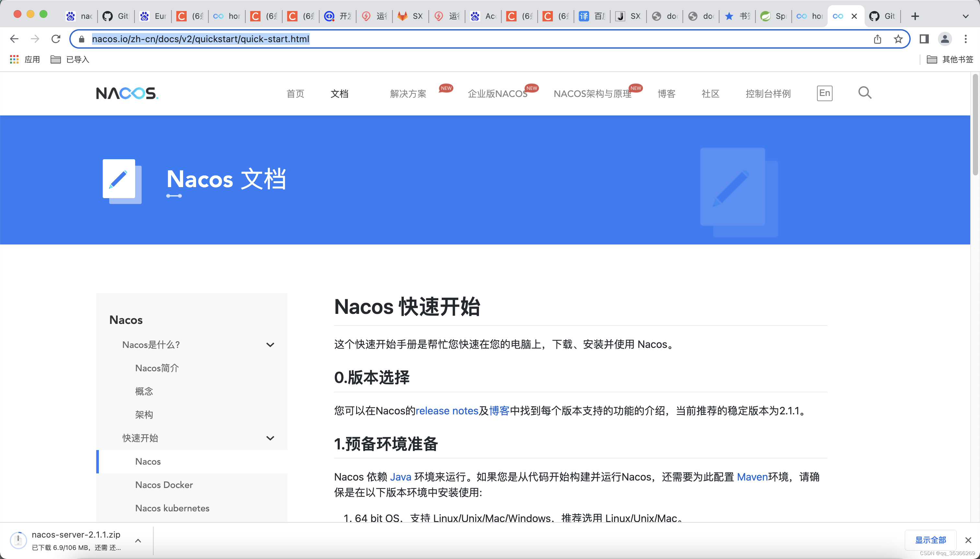Collapse the Nacos是什么? sidebar section

270,345
